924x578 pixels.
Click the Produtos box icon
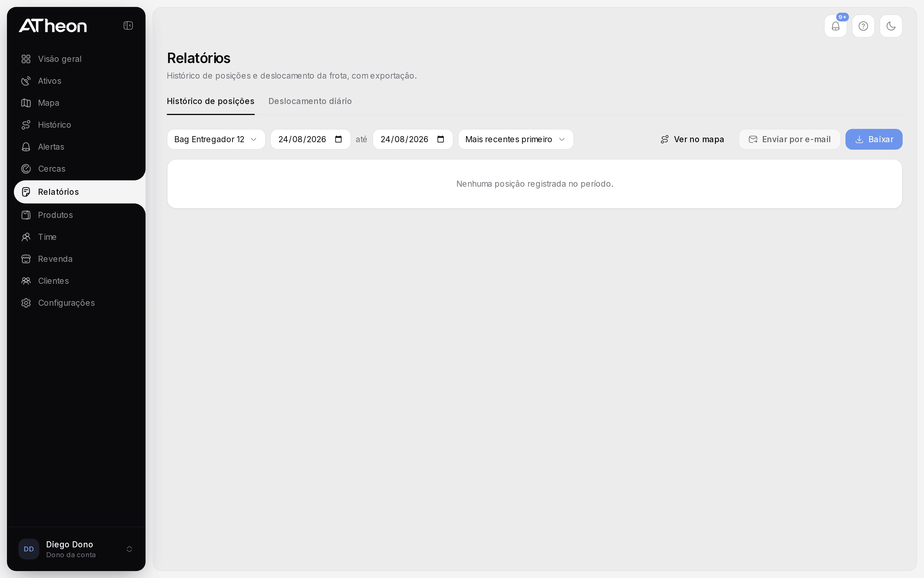[x=26, y=215]
